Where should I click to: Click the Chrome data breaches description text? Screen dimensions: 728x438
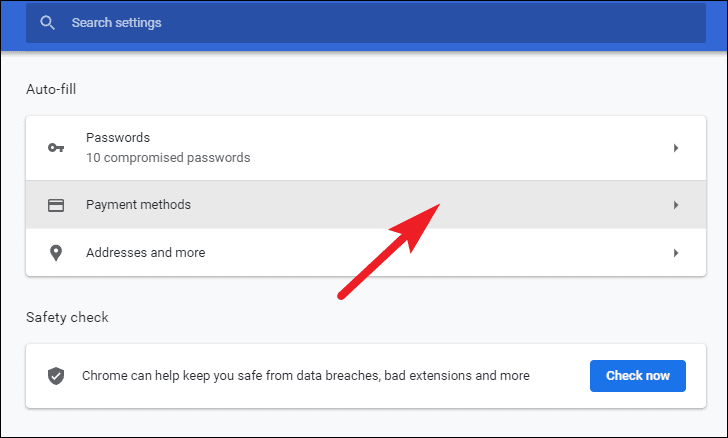click(306, 376)
